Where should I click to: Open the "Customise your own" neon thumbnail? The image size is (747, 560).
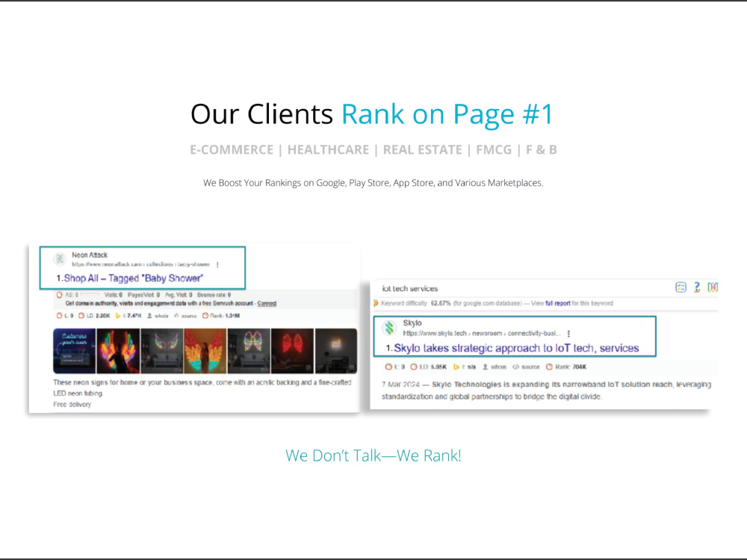pyautogui.click(x=74, y=351)
